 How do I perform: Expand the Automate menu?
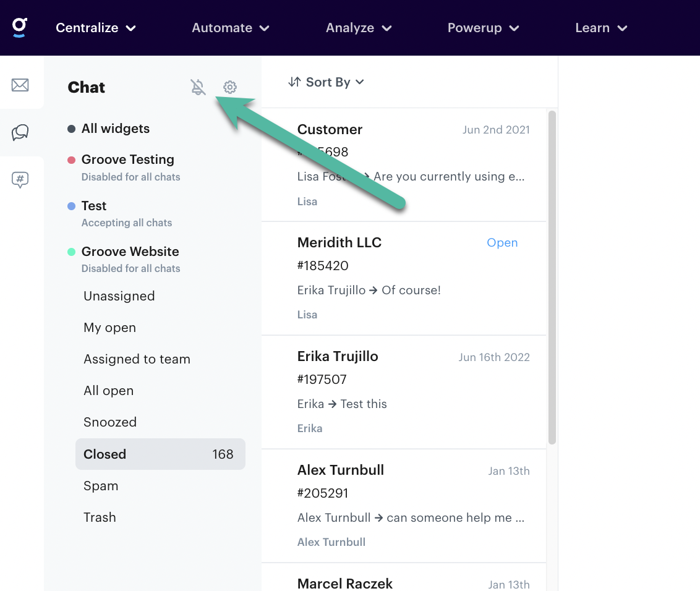230,28
